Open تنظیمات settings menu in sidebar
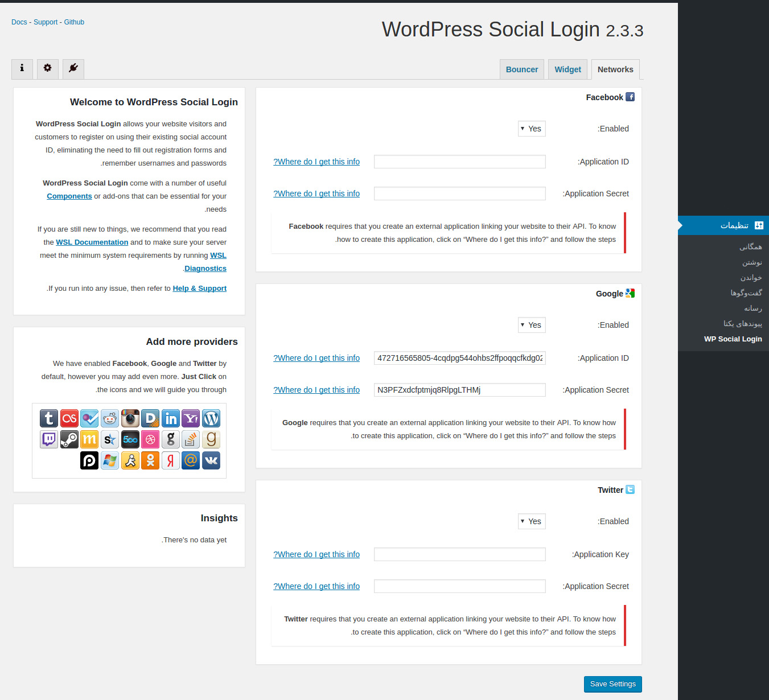 pos(723,225)
